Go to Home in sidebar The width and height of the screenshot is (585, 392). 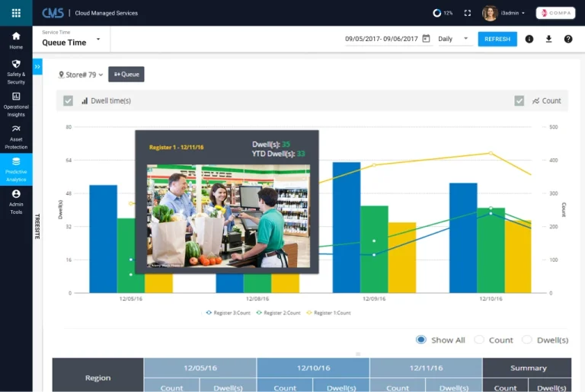point(16,40)
